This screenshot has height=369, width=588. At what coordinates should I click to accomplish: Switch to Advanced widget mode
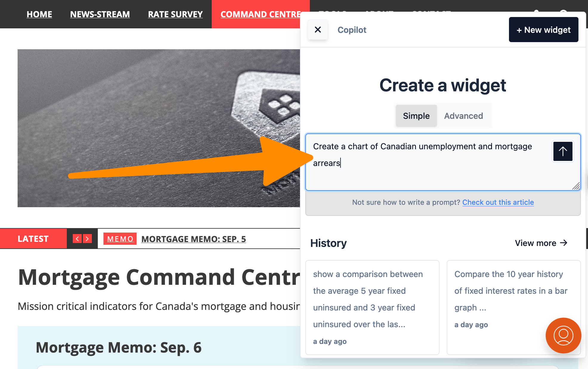click(463, 116)
